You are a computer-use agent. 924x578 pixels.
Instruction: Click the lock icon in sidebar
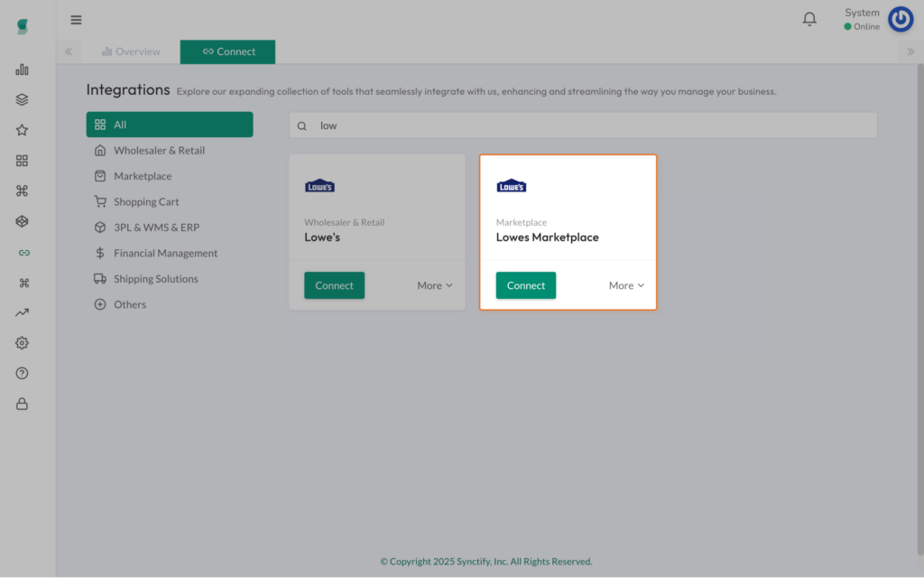(x=22, y=404)
